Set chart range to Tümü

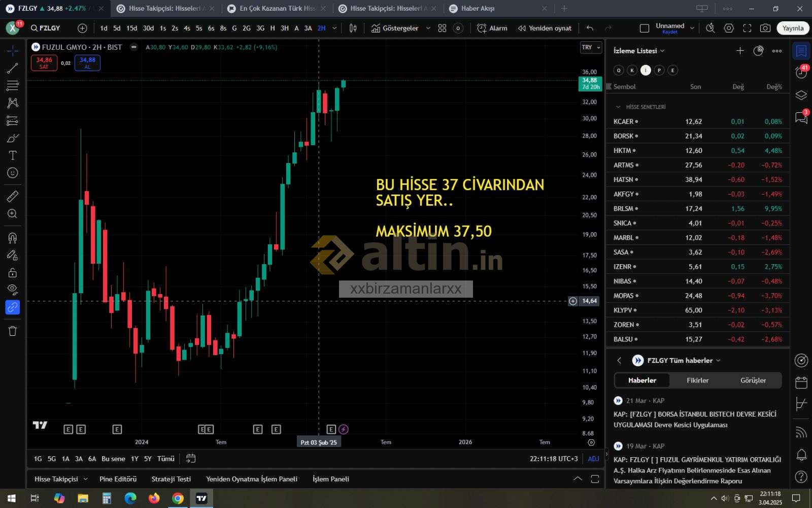coord(165,459)
